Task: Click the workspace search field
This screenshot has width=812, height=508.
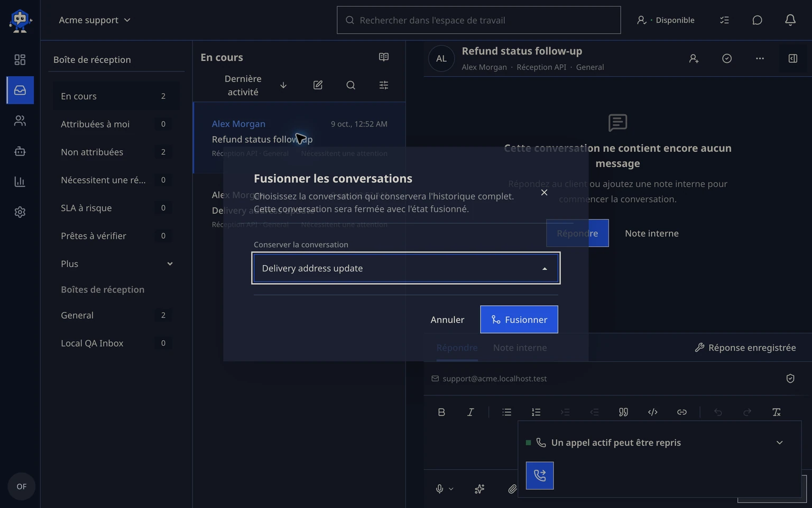Action: pos(478,20)
